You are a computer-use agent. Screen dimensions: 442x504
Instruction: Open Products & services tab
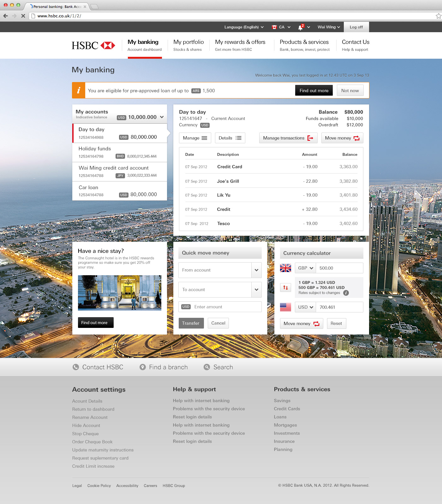[304, 45]
